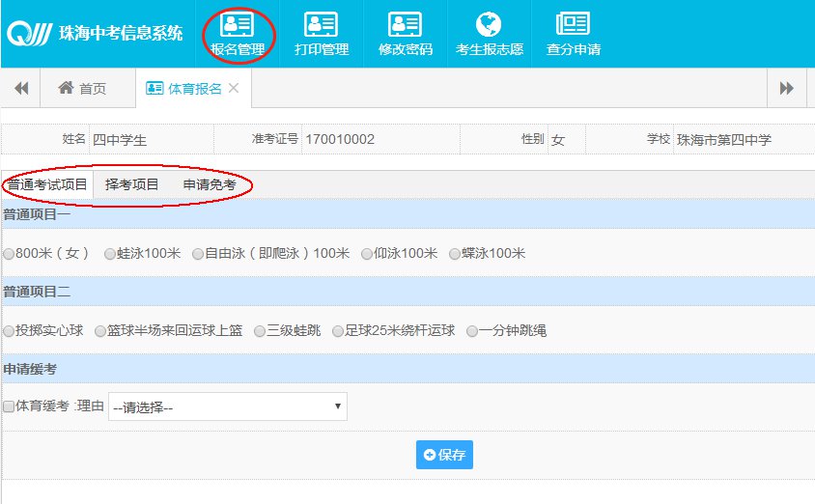Click the 准考证号 field value 170010002
Image resolution: width=815 pixels, height=504 pixels.
339,140
